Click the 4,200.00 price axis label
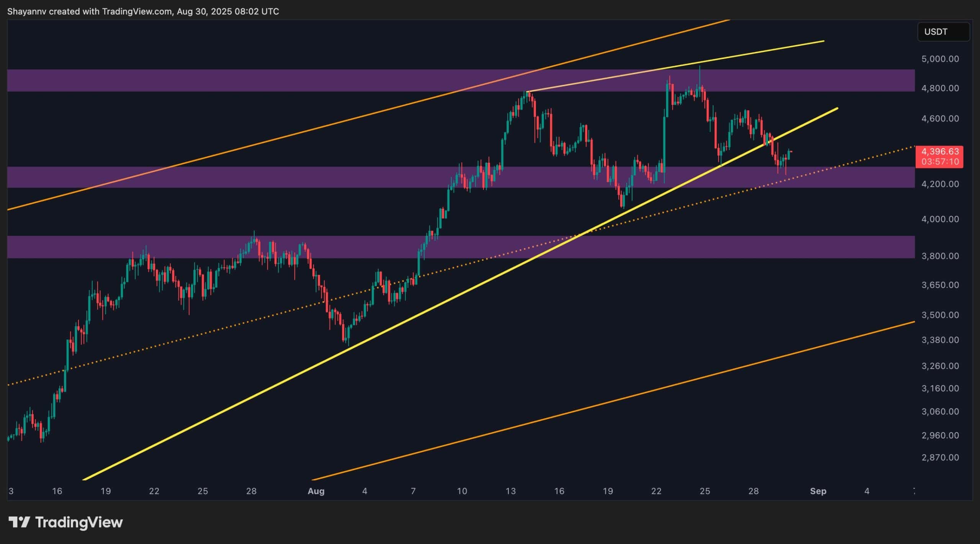 940,184
